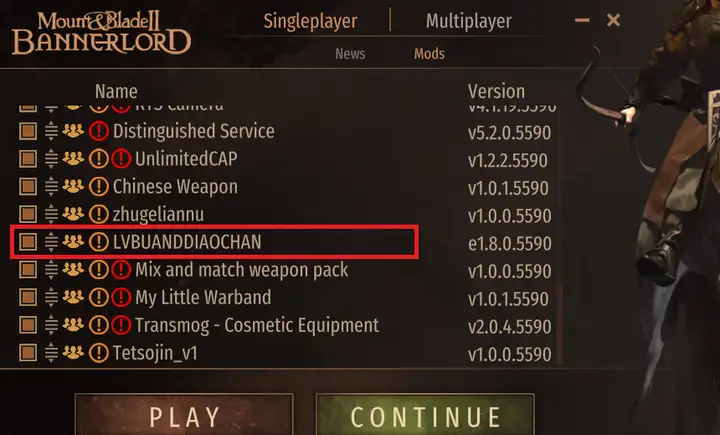Tick the checkbox for LVBUANDDIAOCHAN mod

click(28, 242)
